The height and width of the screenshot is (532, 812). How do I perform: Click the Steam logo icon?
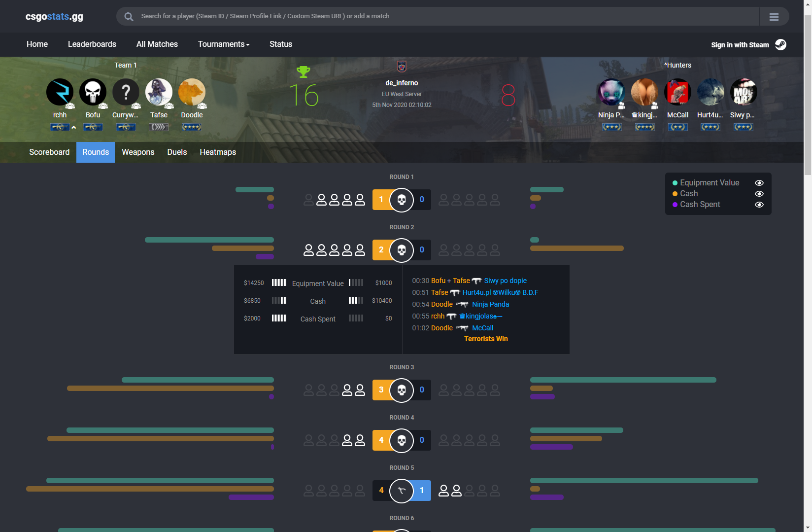tap(780, 44)
